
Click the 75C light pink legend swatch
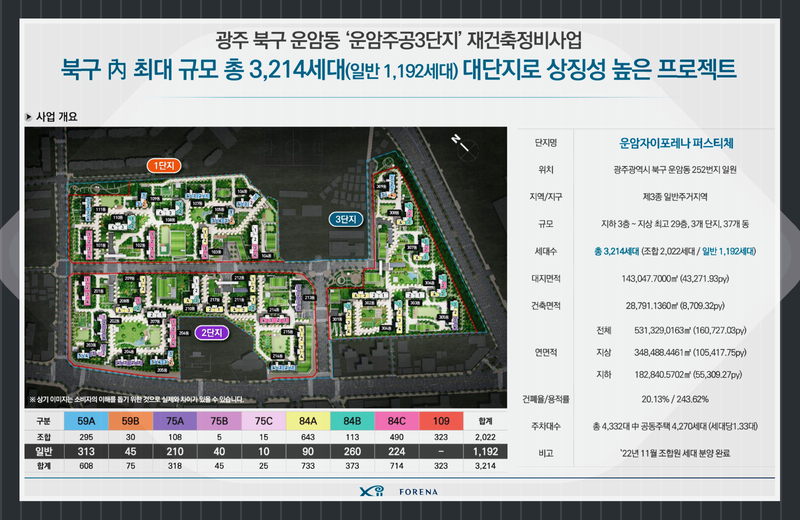(264, 421)
